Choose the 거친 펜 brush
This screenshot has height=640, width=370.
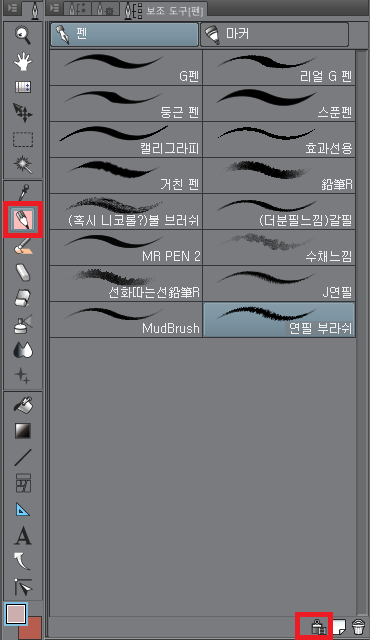tap(126, 176)
